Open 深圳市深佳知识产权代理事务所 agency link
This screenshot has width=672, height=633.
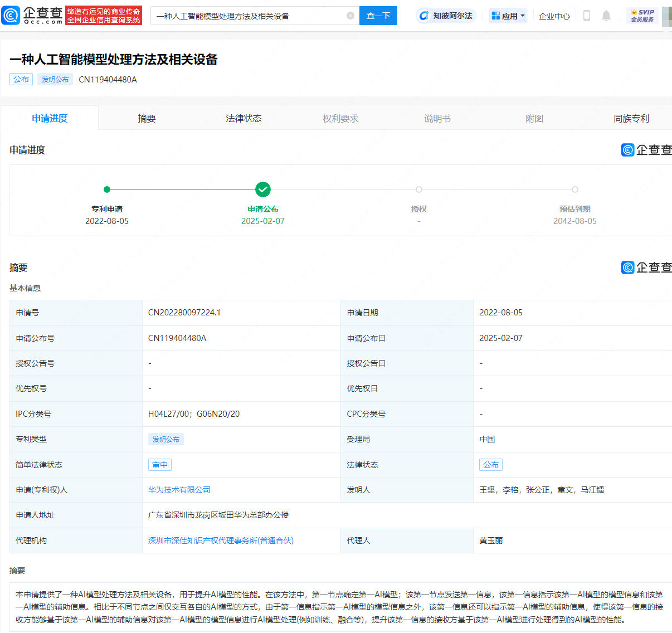(221, 541)
